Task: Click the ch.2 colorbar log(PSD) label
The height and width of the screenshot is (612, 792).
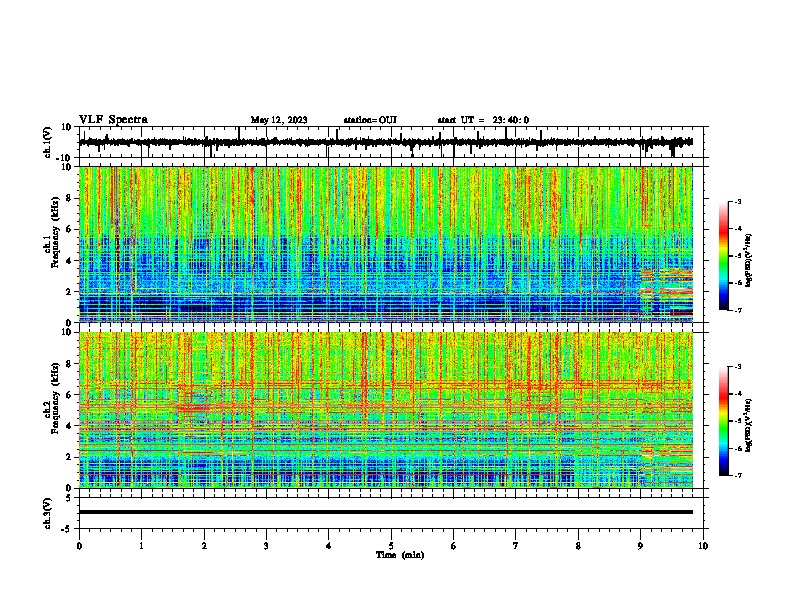Action: click(x=748, y=425)
